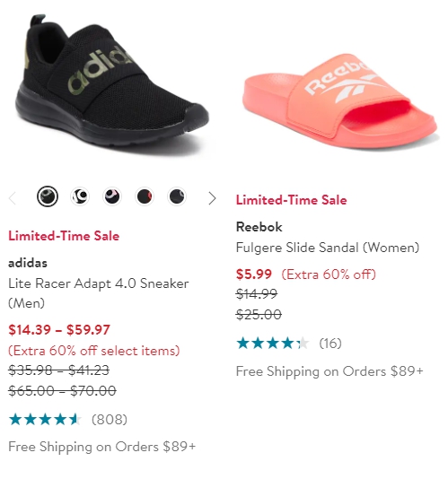
Task: Choose the fifth dark grey color swatch
Action: 177,196
